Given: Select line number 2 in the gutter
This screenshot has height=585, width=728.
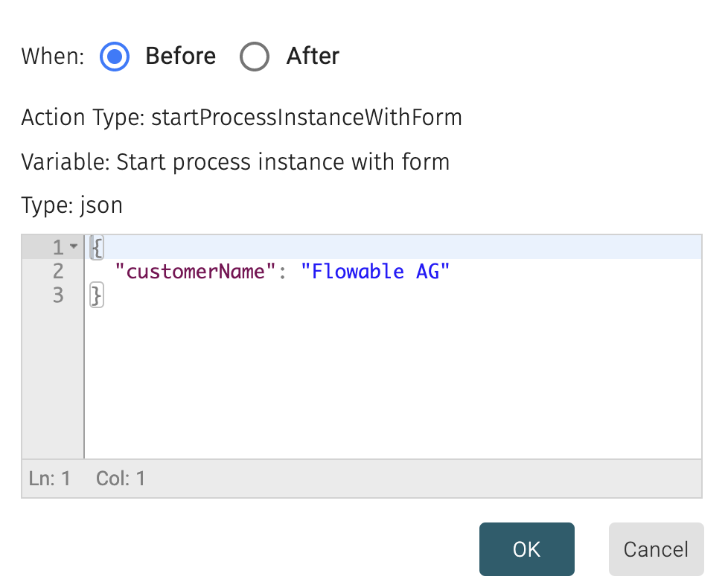Looking at the screenshot, I should click(58, 271).
